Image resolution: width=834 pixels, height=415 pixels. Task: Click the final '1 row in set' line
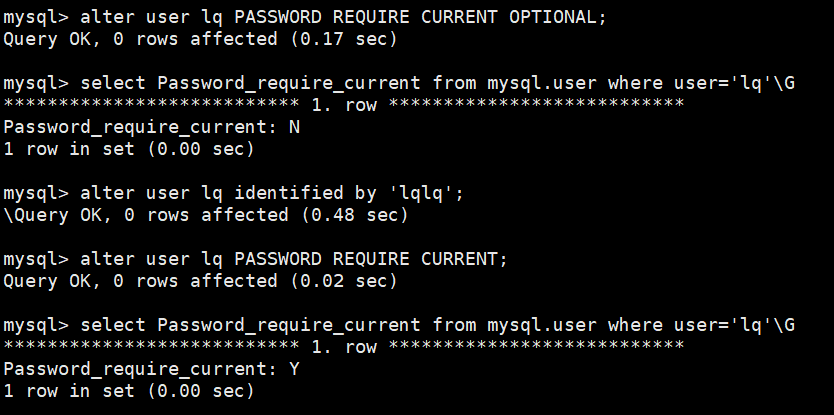click(x=129, y=392)
